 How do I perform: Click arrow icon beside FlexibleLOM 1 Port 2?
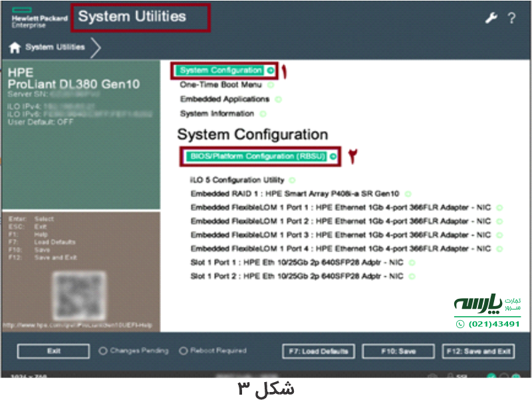tap(499, 222)
